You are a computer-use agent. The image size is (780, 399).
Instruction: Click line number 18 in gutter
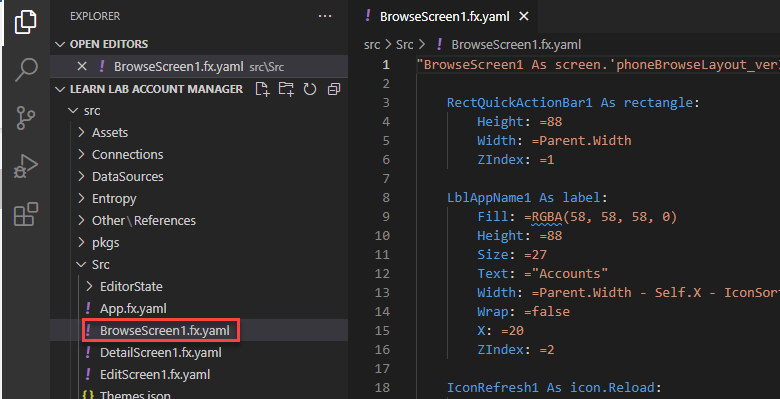pos(383,387)
